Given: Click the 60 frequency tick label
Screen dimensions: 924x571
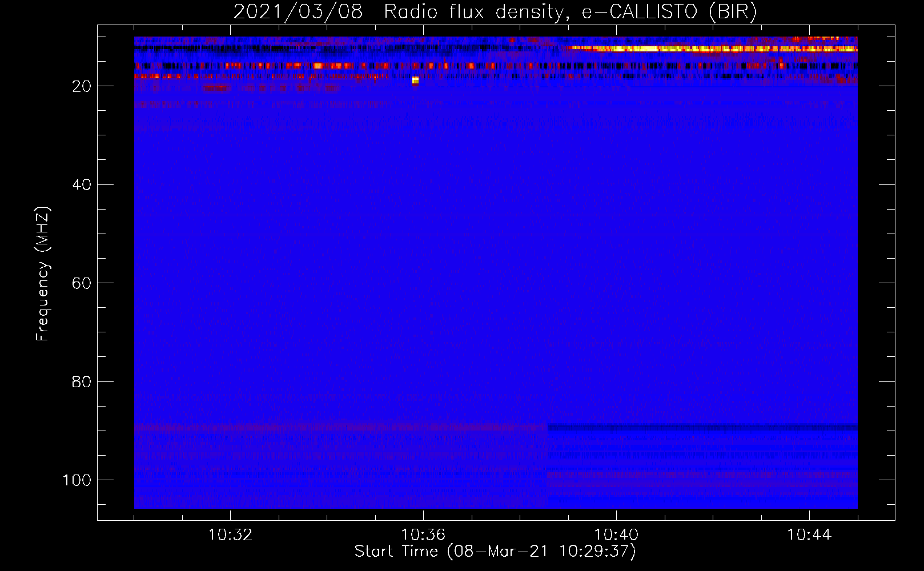Looking at the screenshot, I should point(82,283).
